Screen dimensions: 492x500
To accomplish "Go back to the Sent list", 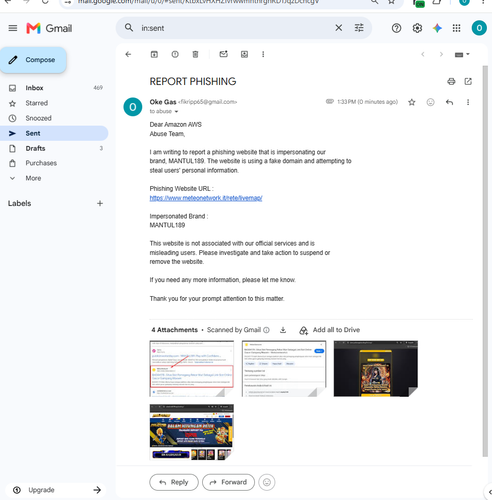I will point(128,54).
